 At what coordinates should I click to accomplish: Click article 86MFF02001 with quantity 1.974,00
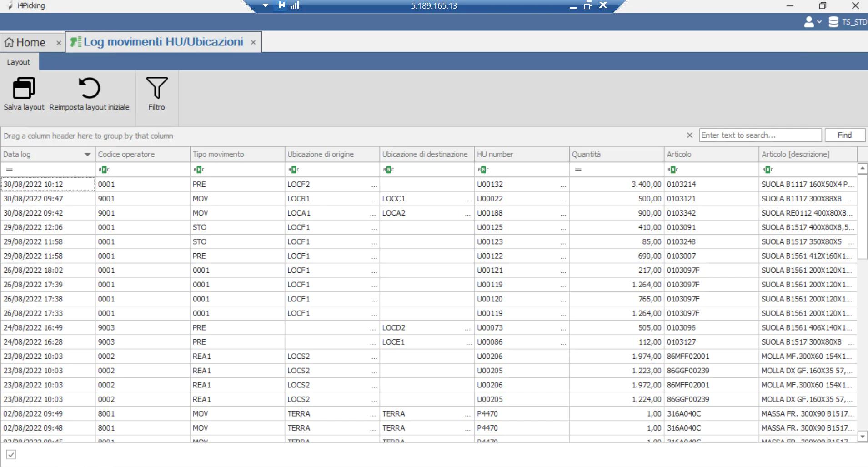tap(711, 357)
